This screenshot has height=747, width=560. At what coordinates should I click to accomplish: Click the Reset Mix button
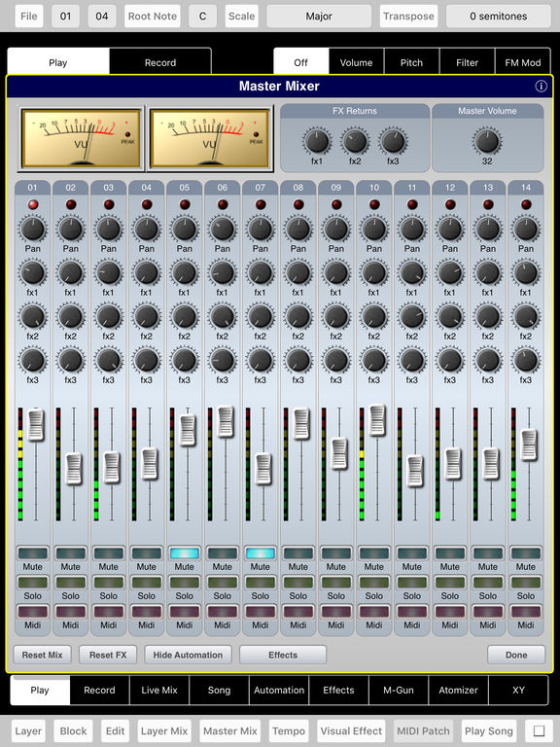click(x=42, y=655)
